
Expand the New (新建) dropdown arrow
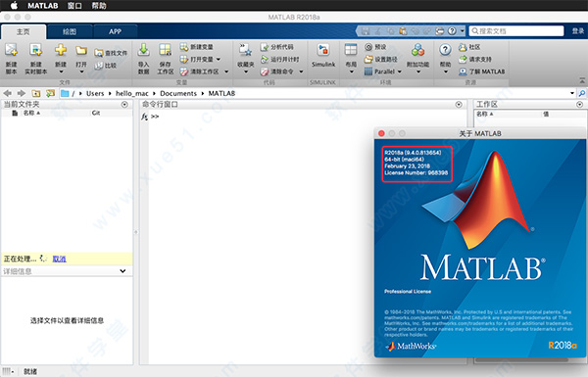[61, 71]
